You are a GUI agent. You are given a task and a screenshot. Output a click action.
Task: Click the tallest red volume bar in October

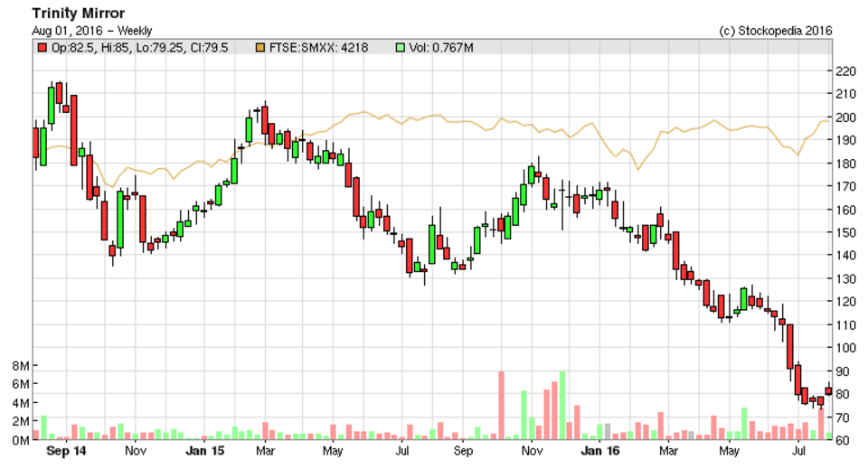[502, 406]
